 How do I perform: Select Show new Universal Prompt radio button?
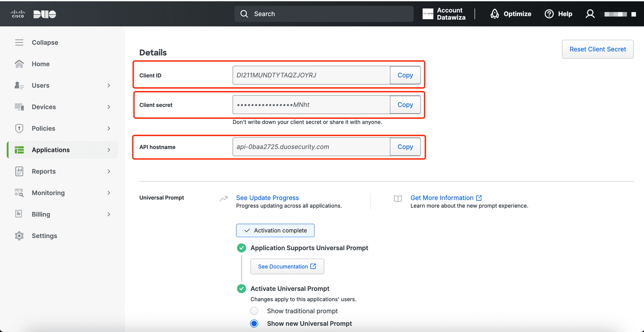tap(254, 324)
